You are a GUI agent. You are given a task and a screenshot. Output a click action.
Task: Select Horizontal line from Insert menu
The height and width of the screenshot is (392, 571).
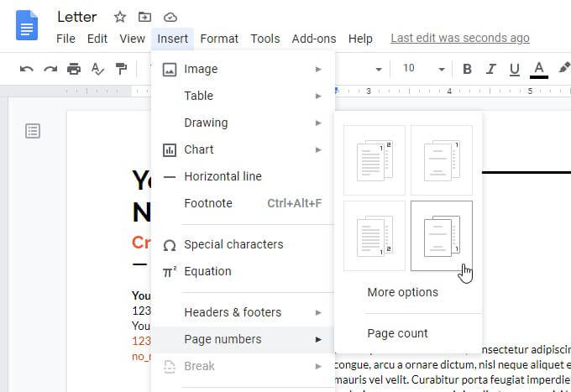pos(223,176)
